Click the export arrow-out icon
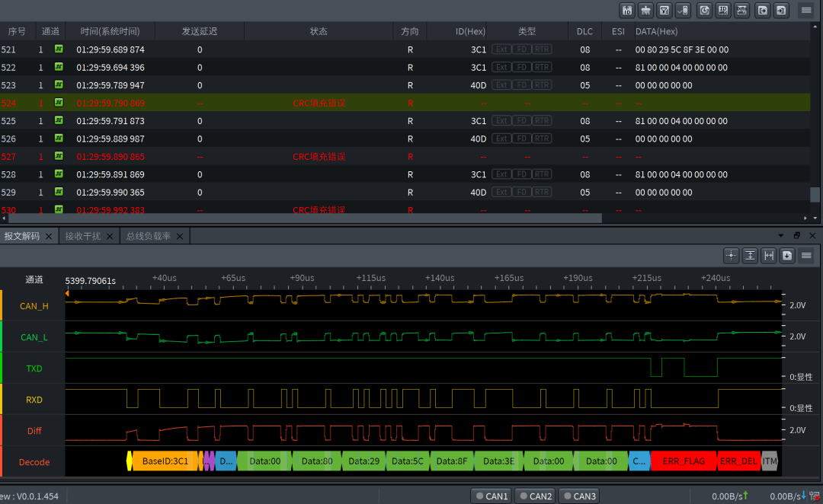 point(763,11)
